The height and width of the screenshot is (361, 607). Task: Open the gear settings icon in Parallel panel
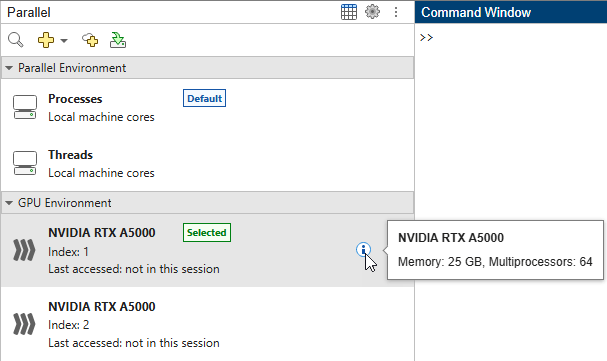click(x=372, y=12)
